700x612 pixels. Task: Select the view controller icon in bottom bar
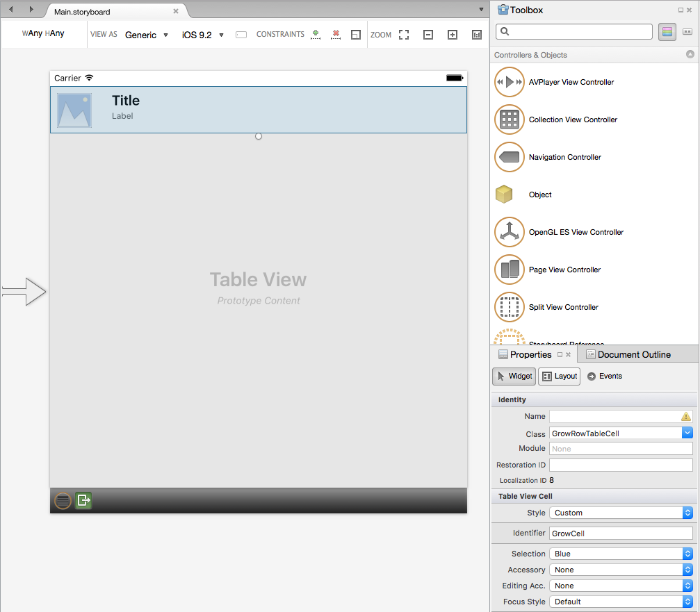[63, 500]
